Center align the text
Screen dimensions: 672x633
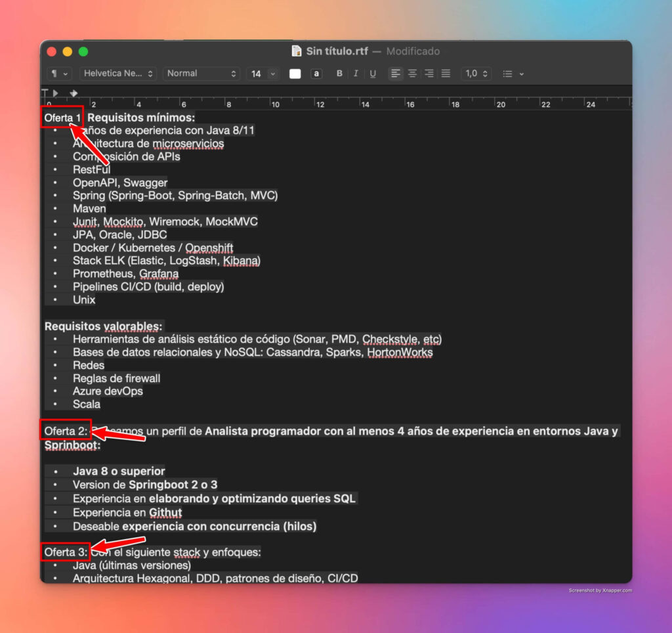click(x=412, y=74)
